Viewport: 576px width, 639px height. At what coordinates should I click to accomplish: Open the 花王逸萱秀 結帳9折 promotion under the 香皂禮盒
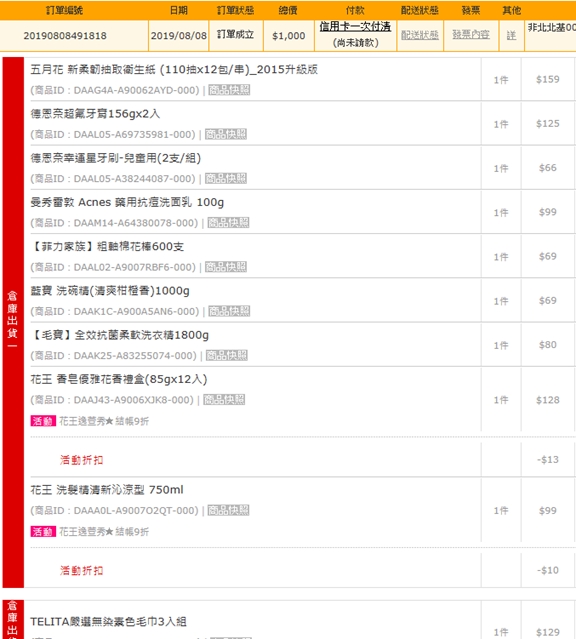tap(104, 421)
